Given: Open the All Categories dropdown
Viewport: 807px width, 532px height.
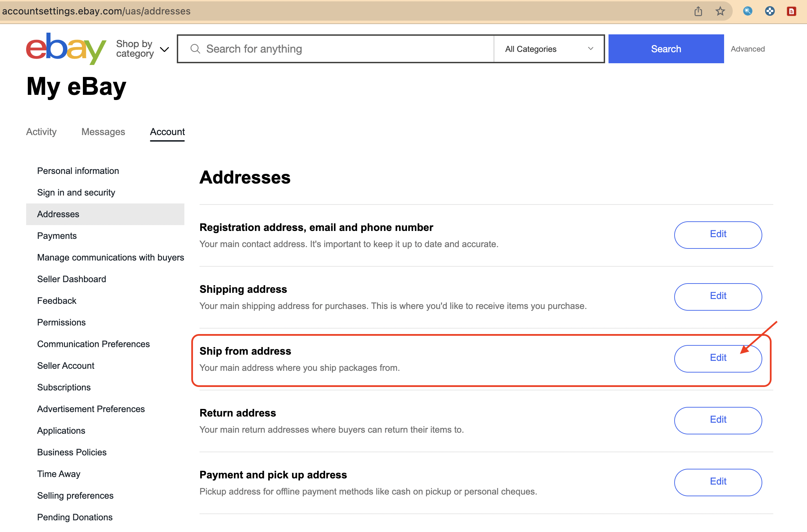Looking at the screenshot, I should 549,49.
